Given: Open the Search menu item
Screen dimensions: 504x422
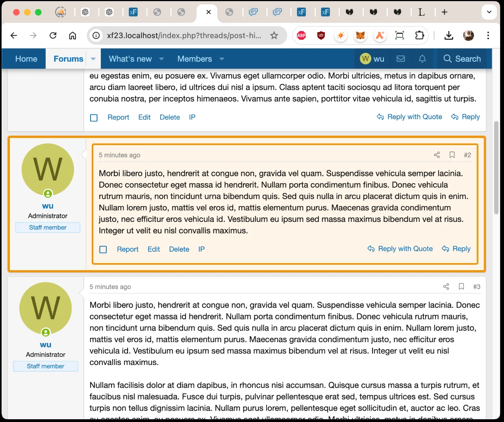Looking at the screenshot, I should point(462,59).
